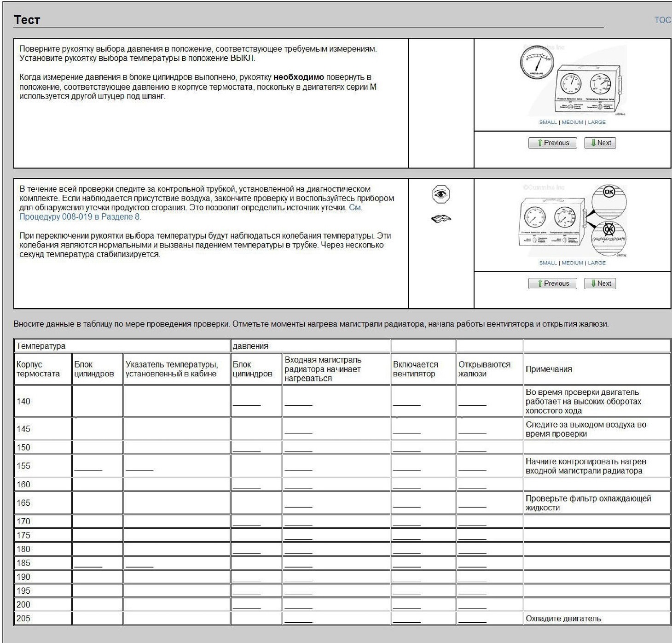Image resolution: width=672 pixels, height=643 pixels.
Task: Click fan-on blank in row 205
Action: tap(407, 620)
